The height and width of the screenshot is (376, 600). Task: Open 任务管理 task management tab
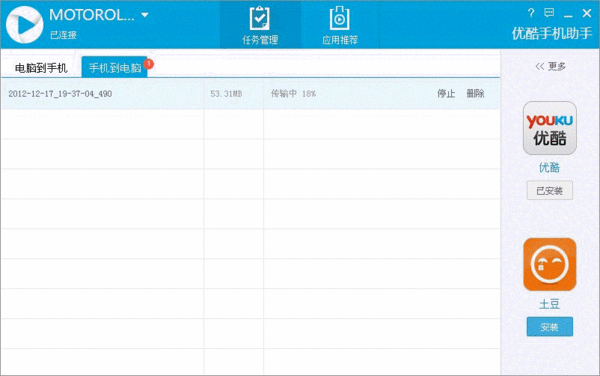[x=260, y=25]
